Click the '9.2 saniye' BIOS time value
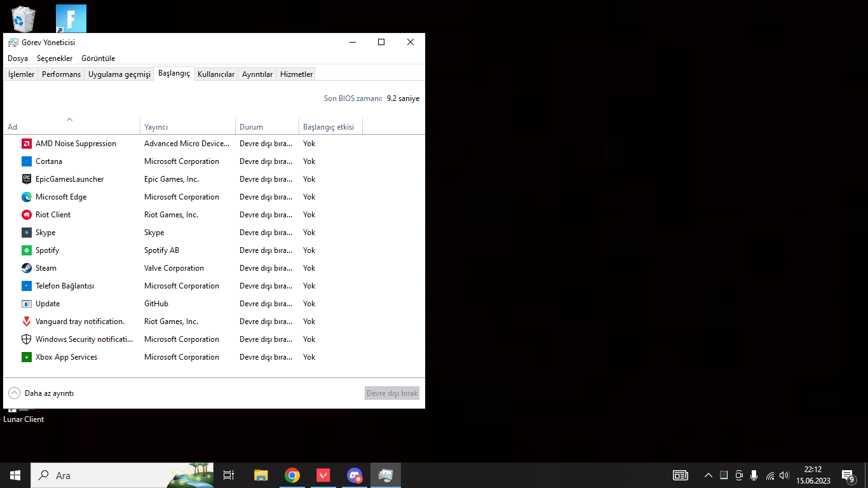The image size is (868, 488). pos(403,98)
